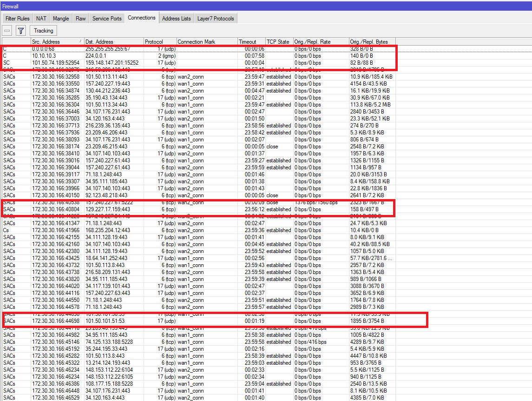Open the Layer7 Protocols tab
The height and width of the screenshot is (401, 532).
click(215, 18)
